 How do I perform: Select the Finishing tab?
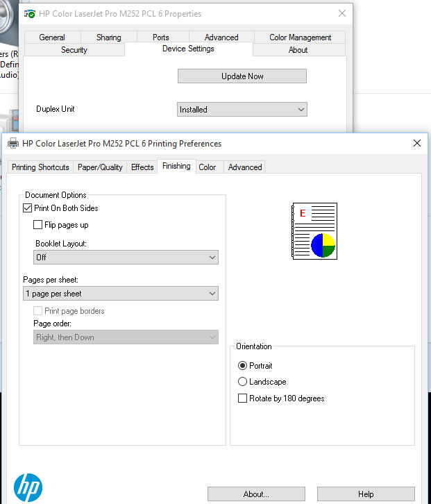tap(176, 166)
